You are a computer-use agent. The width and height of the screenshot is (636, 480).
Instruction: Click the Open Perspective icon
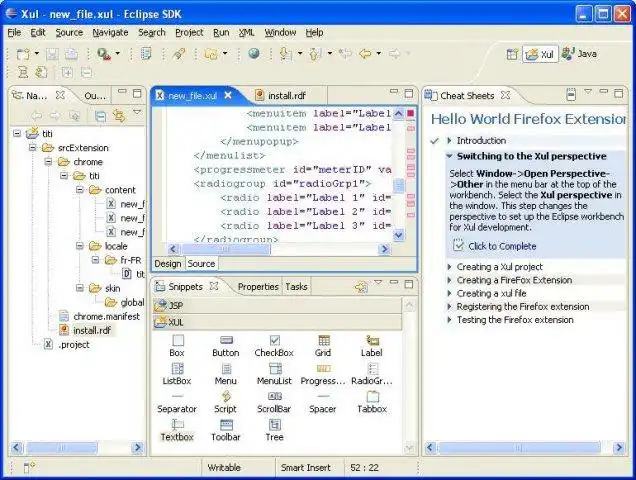tap(512, 54)
